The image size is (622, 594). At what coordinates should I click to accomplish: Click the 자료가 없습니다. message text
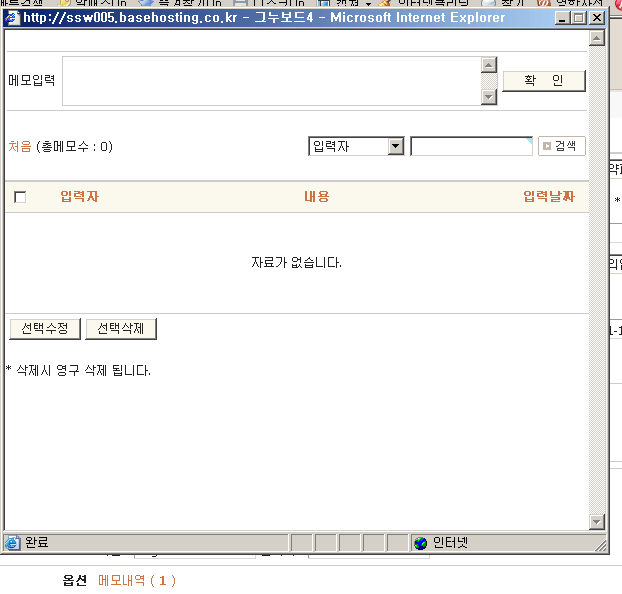coord(296,262)
